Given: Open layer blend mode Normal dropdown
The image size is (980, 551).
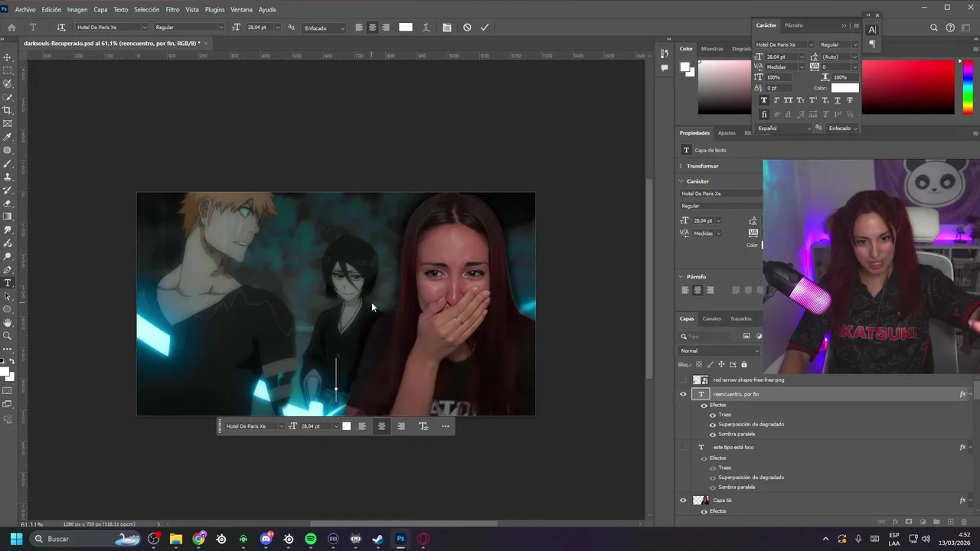Looking at the screenshot, I should click(x=719, y=350).
